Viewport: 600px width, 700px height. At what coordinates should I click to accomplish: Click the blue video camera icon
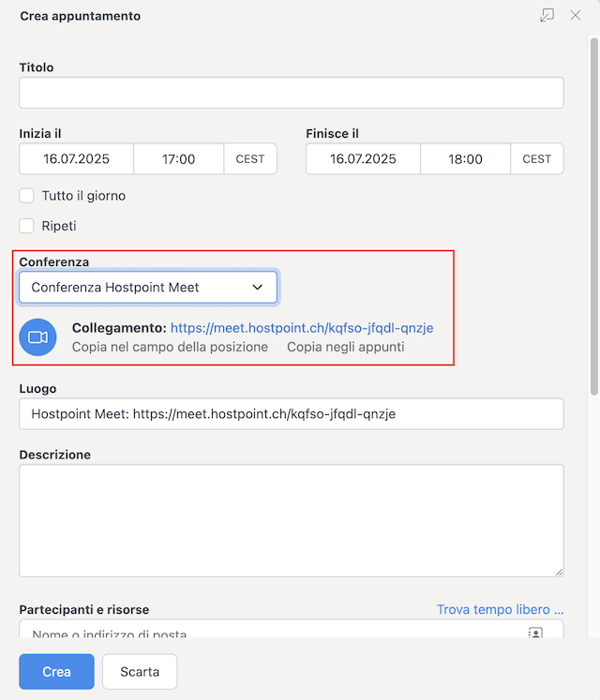point(38,337)
